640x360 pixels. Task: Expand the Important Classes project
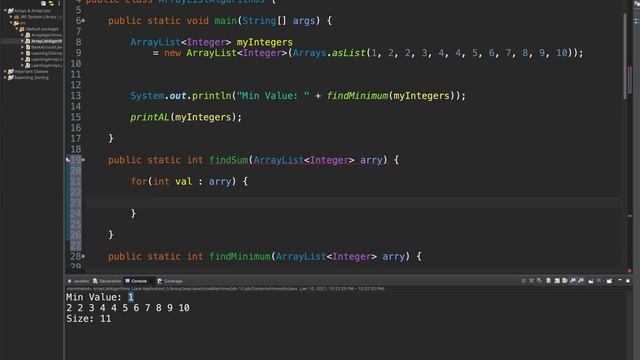point(5,71)
